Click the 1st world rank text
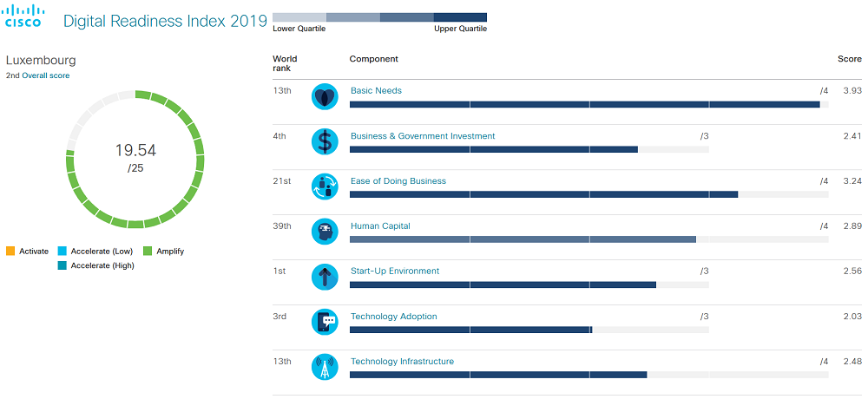868x399 pixels. (279, 271)
